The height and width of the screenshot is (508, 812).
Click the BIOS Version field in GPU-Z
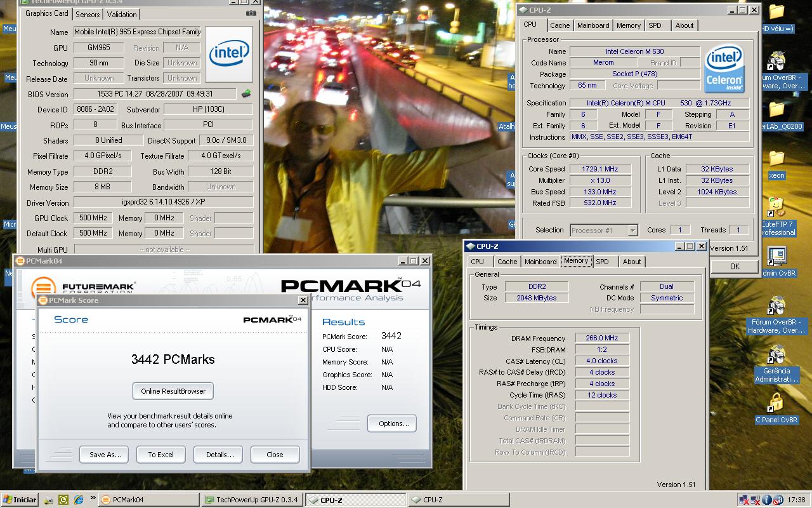(x=155, y=94)
